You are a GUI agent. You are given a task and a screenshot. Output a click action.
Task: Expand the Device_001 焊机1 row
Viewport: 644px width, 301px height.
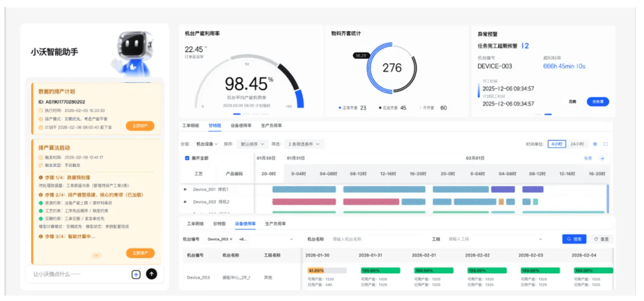point(185,189)
